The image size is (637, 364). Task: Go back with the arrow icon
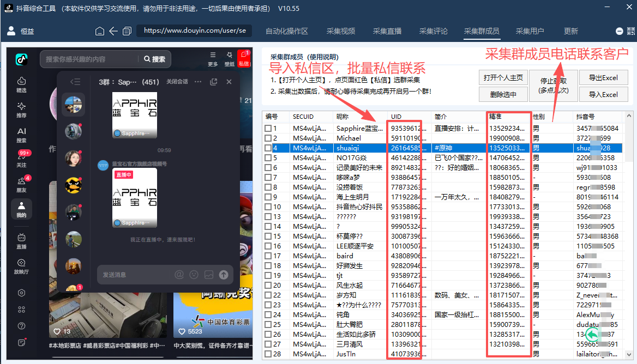point(113,31)
